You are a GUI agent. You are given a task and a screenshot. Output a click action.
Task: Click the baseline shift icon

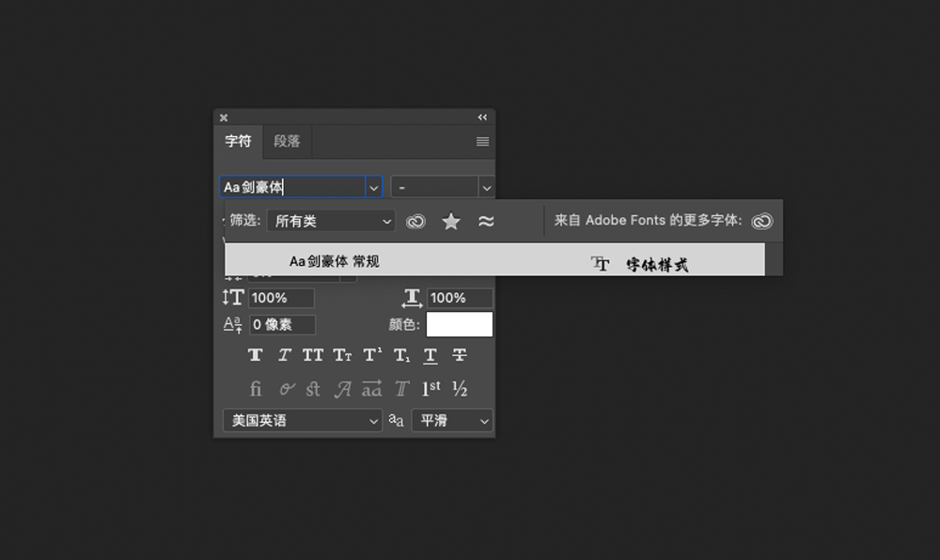232,324
